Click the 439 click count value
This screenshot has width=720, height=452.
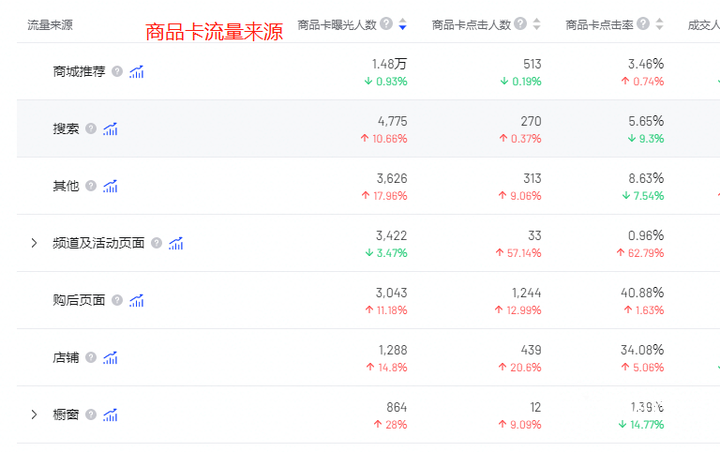[531, 350]
